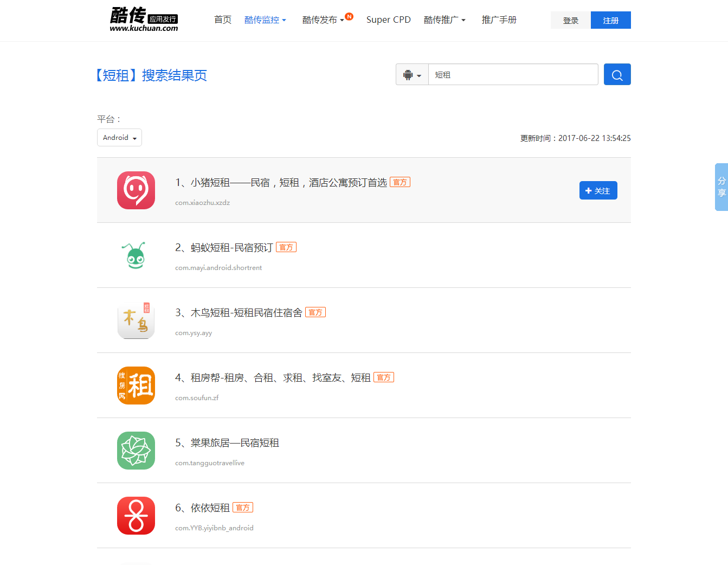The height and width of the screenshot is (565, 728).
Task: Click the N badge beside 酷传发布
Action: tap(349, 16)
